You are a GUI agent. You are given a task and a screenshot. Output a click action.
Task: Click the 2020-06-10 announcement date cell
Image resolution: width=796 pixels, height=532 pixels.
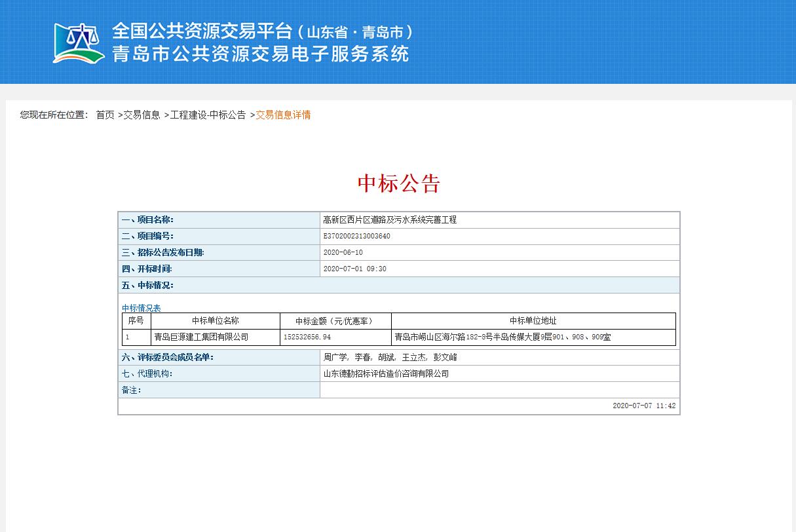coord(343,253)
